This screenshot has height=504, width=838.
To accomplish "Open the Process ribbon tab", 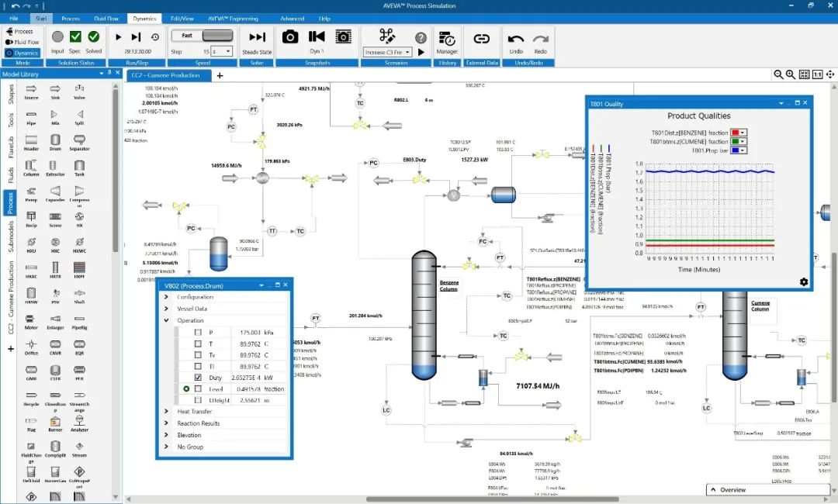I will (x=71, y=19).
